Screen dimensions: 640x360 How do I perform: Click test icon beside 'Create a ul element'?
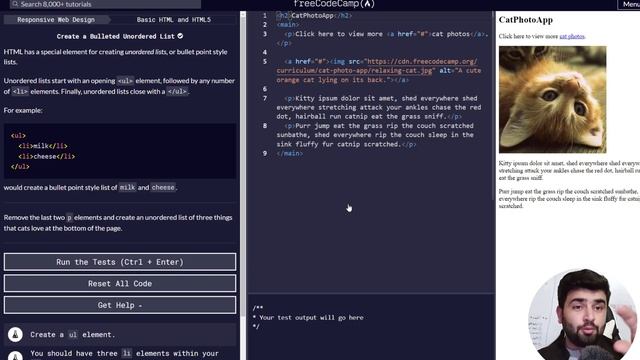pyautogui.click(x=15, y=334)
